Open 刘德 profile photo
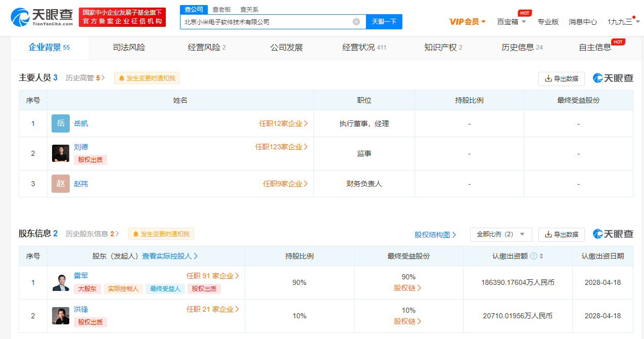Screen dimensions: 644x339 click(61, 153)
